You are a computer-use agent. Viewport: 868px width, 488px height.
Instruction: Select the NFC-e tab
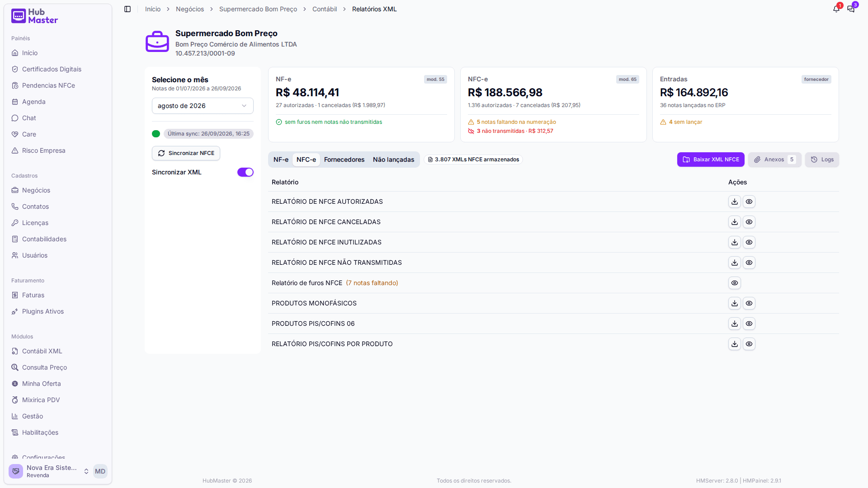[x=306, y=160]
